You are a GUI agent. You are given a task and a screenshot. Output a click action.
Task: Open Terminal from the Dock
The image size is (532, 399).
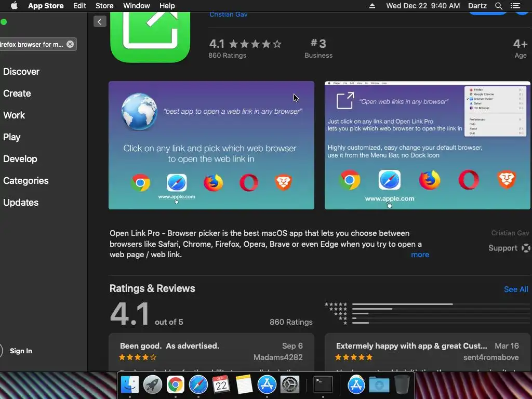(x=323, y=385)
